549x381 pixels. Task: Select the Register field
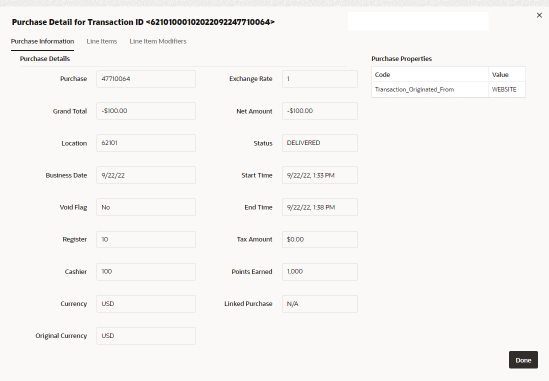point(146,240)
